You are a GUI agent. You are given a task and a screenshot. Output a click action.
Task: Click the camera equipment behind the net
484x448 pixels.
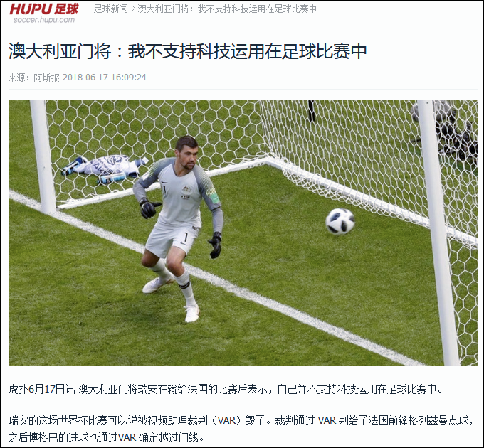point(448,131)
